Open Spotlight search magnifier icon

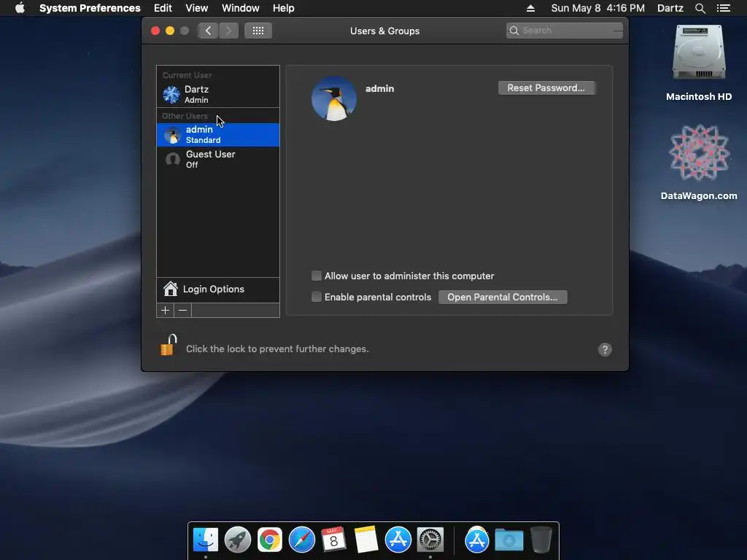point(700,8)
